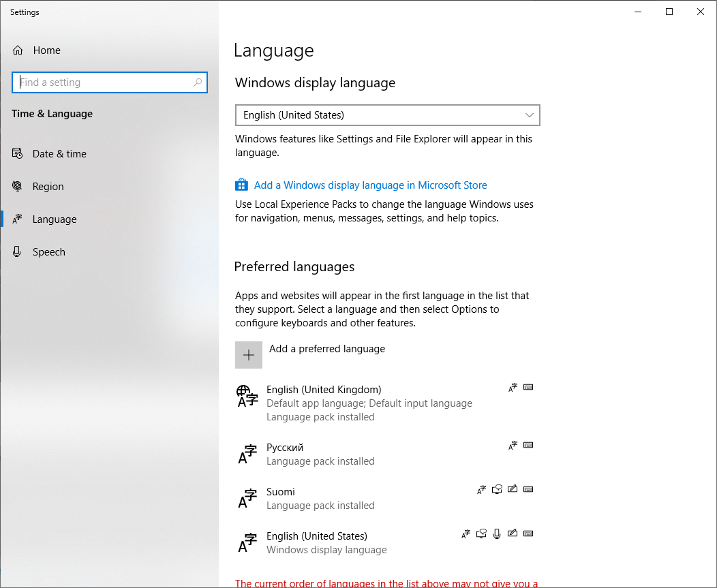
Task: Open the Windows display language dropdown
Action: point(387,115)
